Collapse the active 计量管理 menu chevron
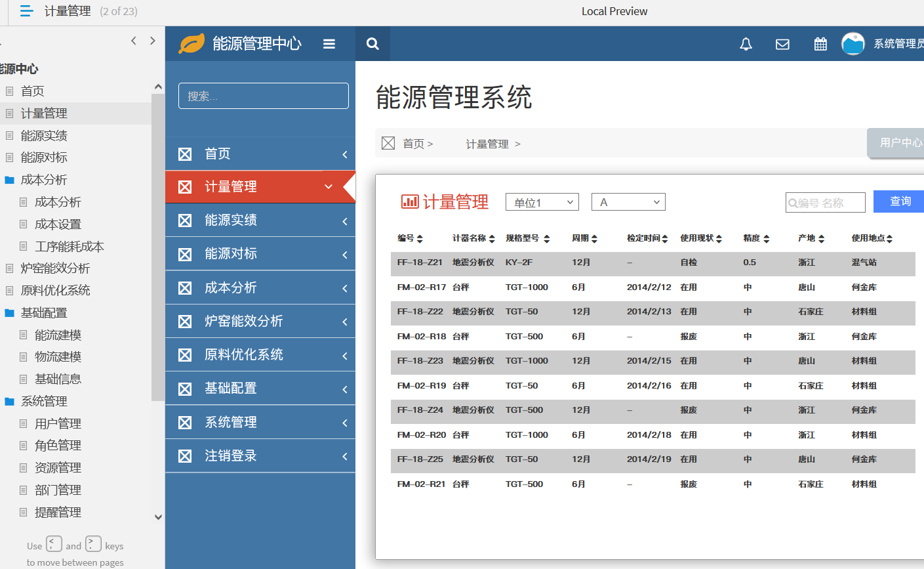This screenshot has height=569, width=924. (x=329, y=187)
